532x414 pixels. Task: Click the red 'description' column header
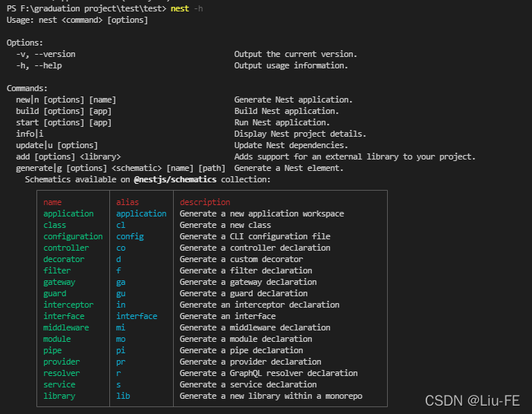[205, 202]
